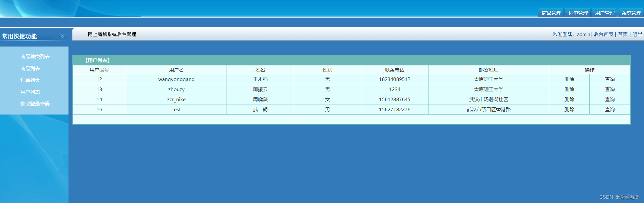644x203 pixels.
Task: Open 用户列表 in the sidebar
Action: tap(30, 92)
